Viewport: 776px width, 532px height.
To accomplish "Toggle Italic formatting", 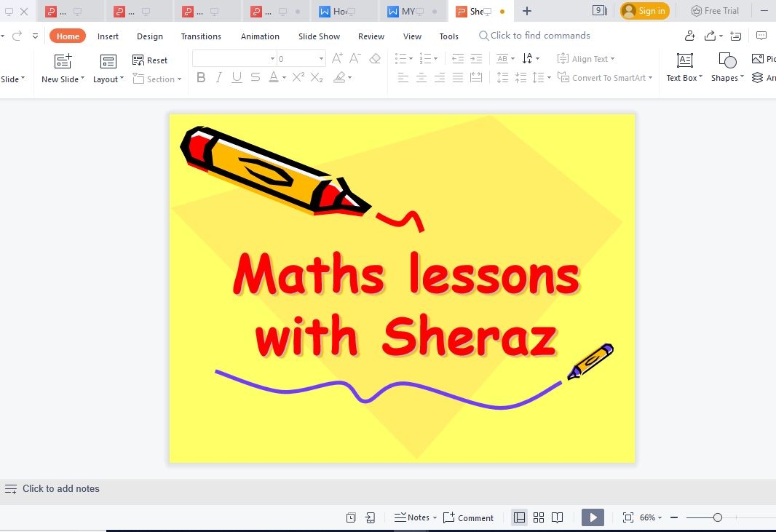I will click(218, 77).
